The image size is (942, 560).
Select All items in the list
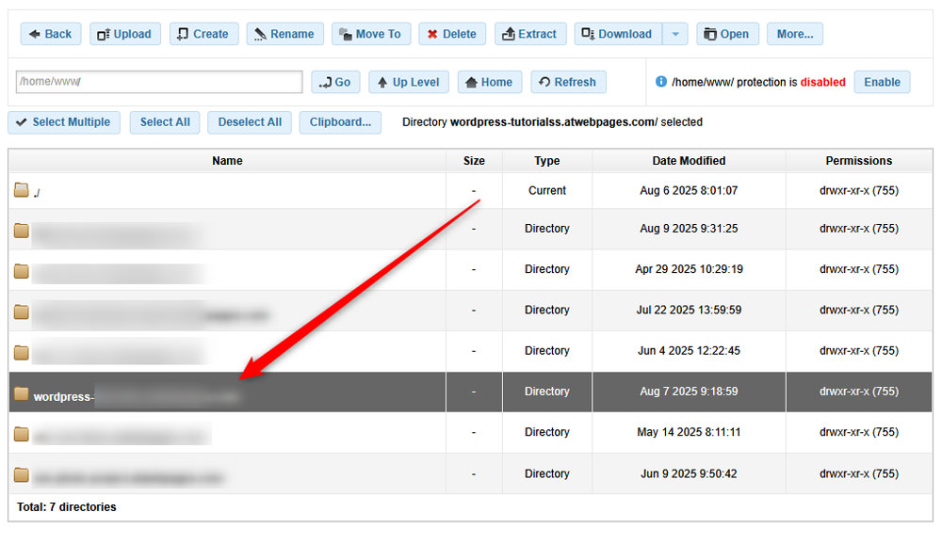[x=164, y=121]
